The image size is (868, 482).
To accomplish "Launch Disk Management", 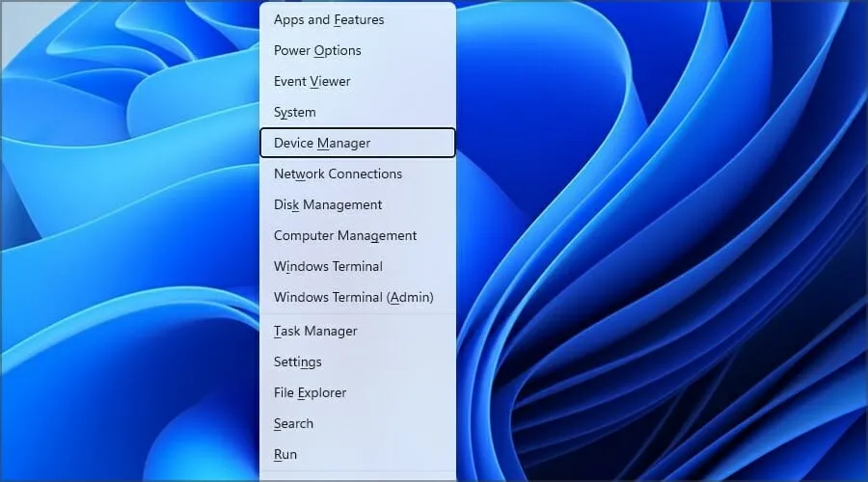I will pos(328,205).
